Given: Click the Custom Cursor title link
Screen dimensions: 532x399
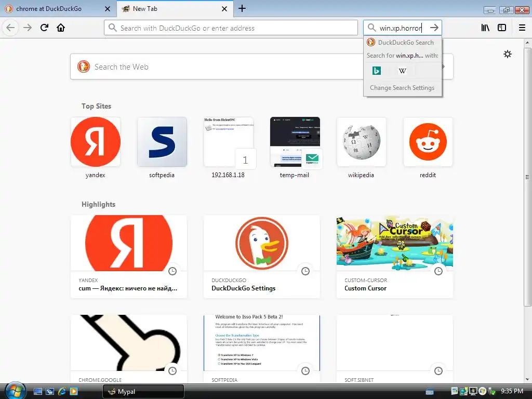Looking at the screenshot, I should coord(365,288).
